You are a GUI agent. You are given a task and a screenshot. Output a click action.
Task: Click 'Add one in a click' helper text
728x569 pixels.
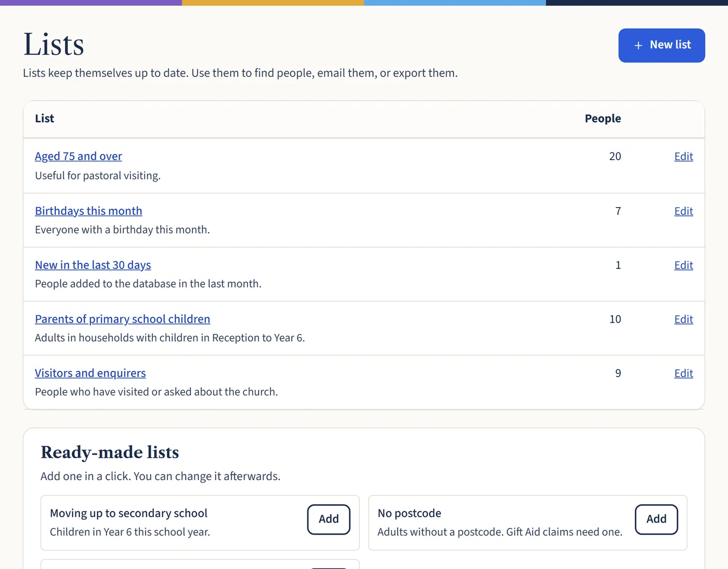click(161, 476)
